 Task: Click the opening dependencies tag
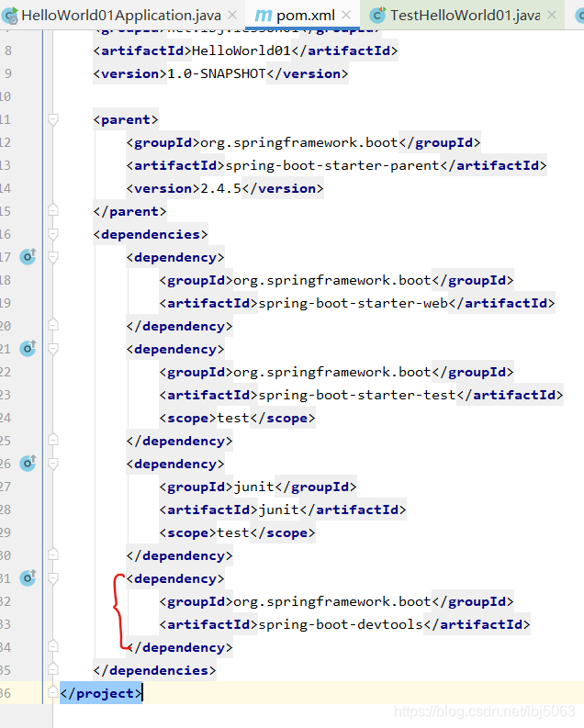pos(151,234)
